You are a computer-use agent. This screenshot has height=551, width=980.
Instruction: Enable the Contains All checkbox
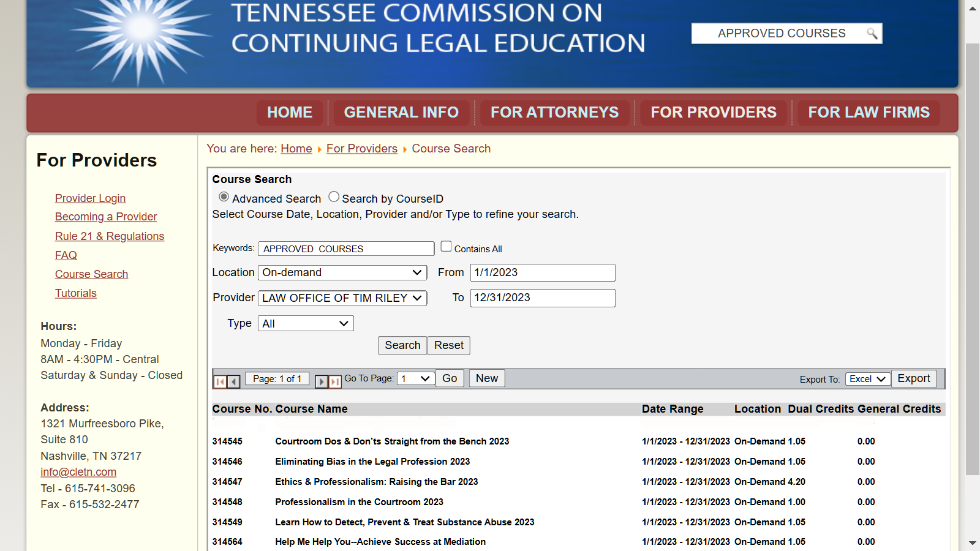click(x=446, y=246)
